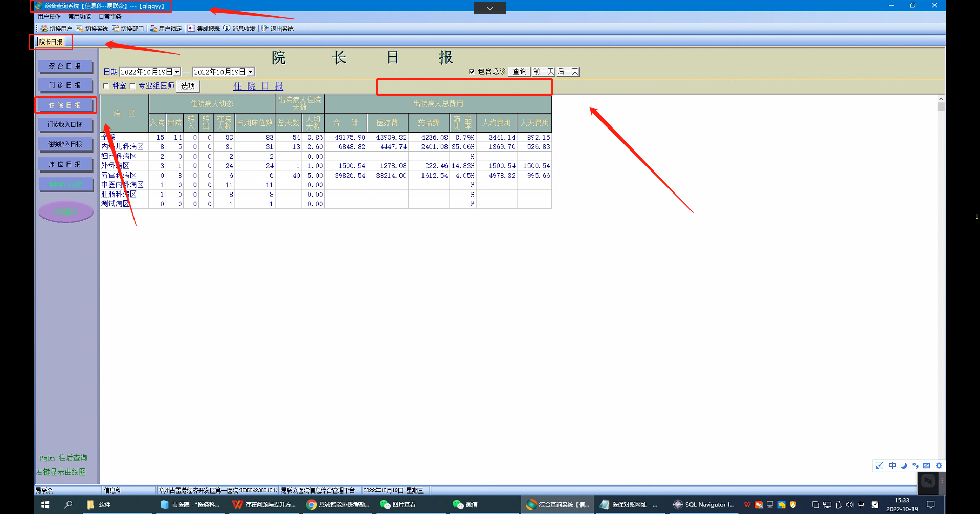Open the Windows notification center icon
Screen dimensions: 980x514
(931, 505)
